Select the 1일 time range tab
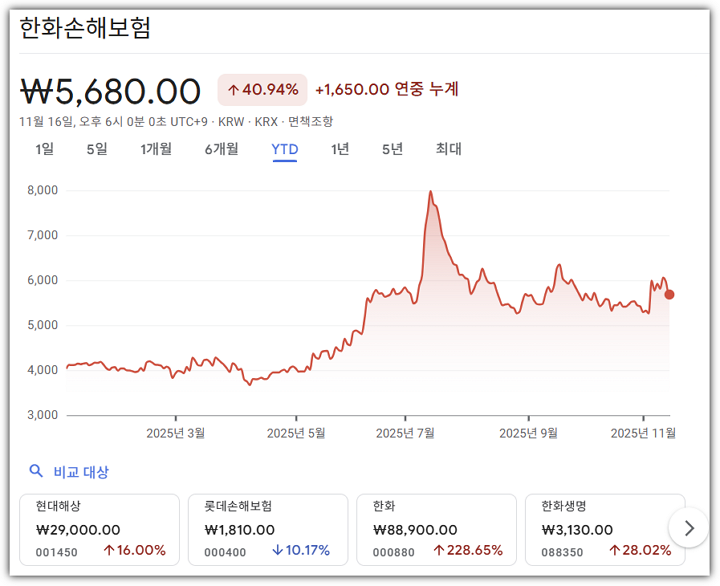Viewport: 720px width, 586px height. (x=45, y=149)
